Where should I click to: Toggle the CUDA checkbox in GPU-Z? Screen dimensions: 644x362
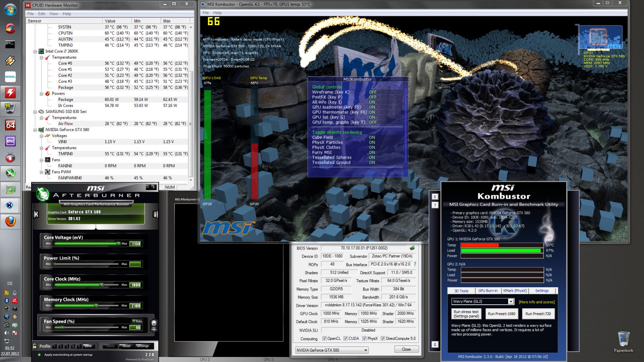(x=345, y=339)
